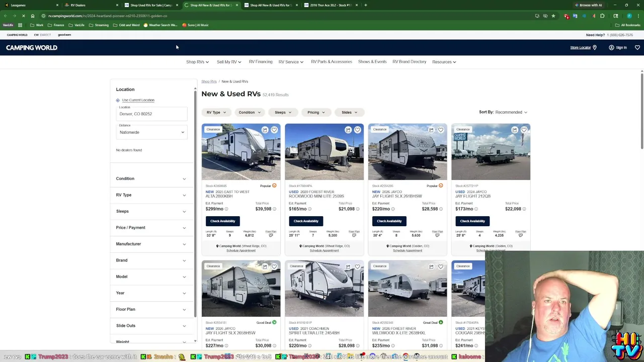Screen dimensions: 644x362
Task: Click Shop RVs breadcrumb link
Action: pos(209,81)
